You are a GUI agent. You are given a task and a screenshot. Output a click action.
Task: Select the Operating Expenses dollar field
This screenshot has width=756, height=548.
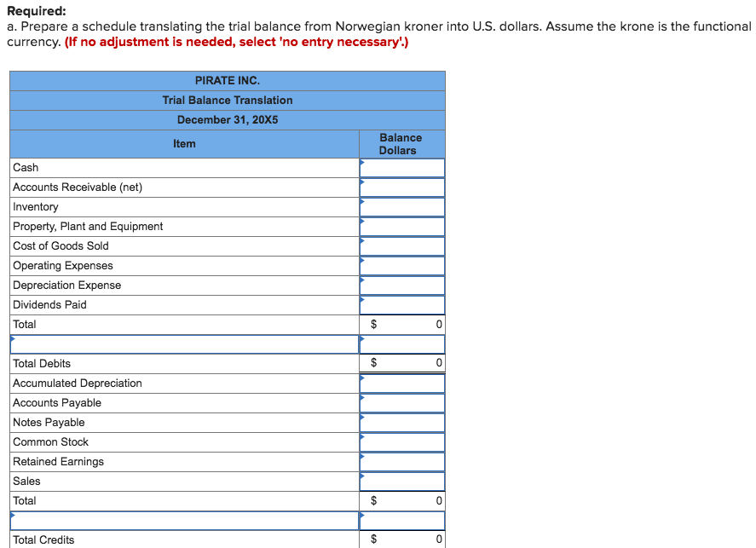tap(401, 265)
